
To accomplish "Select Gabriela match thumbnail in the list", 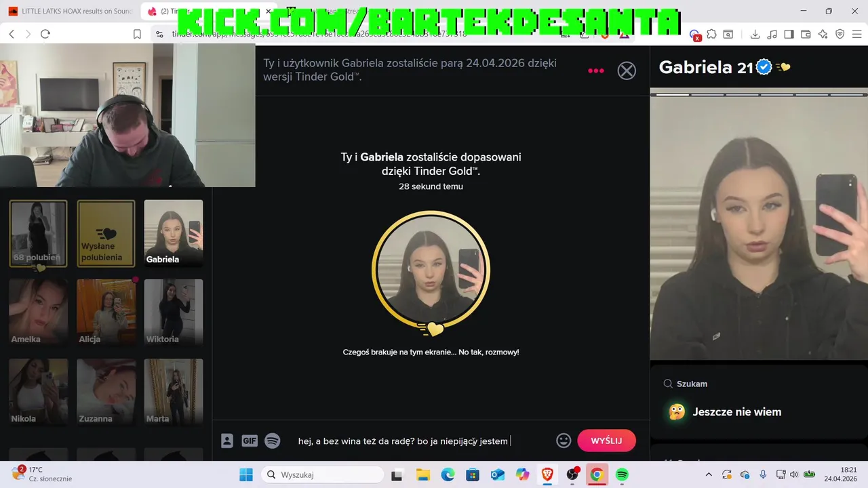I will pyautogui.click(x=174, y=233).
